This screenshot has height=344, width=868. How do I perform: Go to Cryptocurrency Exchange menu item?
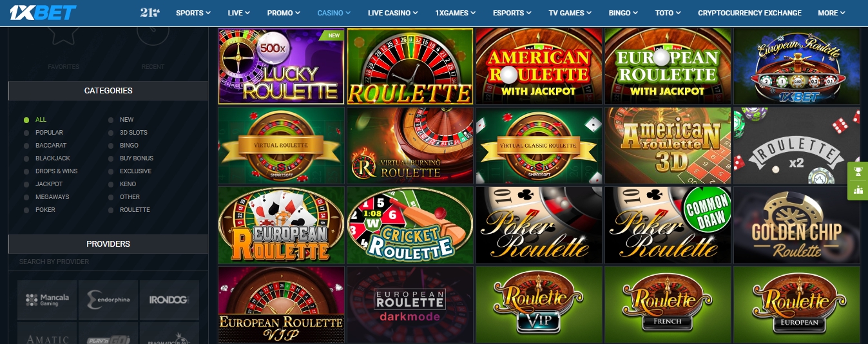pos(749,13)
